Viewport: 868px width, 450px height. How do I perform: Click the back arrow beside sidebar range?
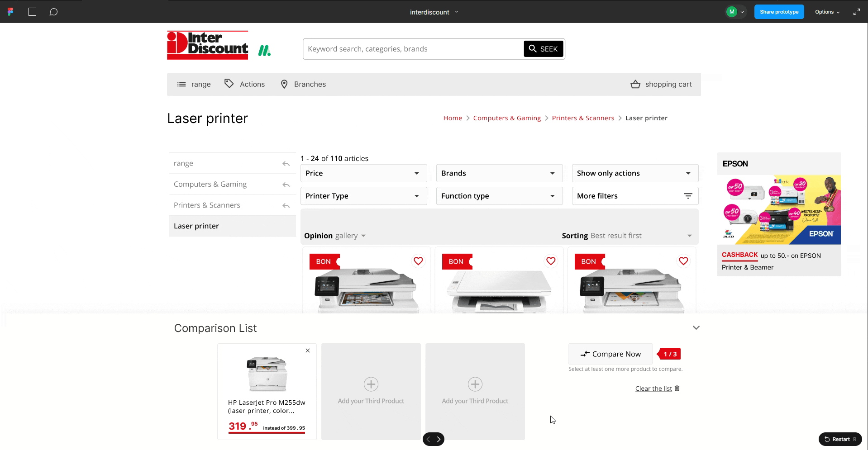tap(286, 164)
